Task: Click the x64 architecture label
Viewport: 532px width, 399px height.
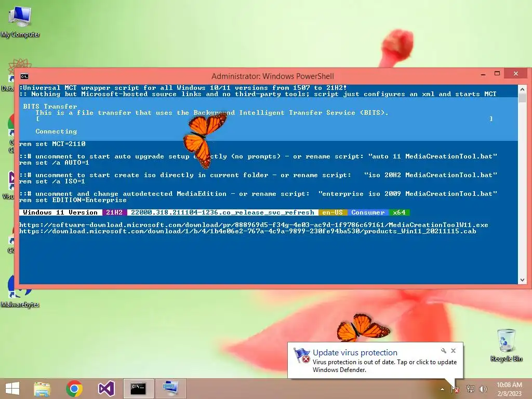Action: tap(399, 212)
